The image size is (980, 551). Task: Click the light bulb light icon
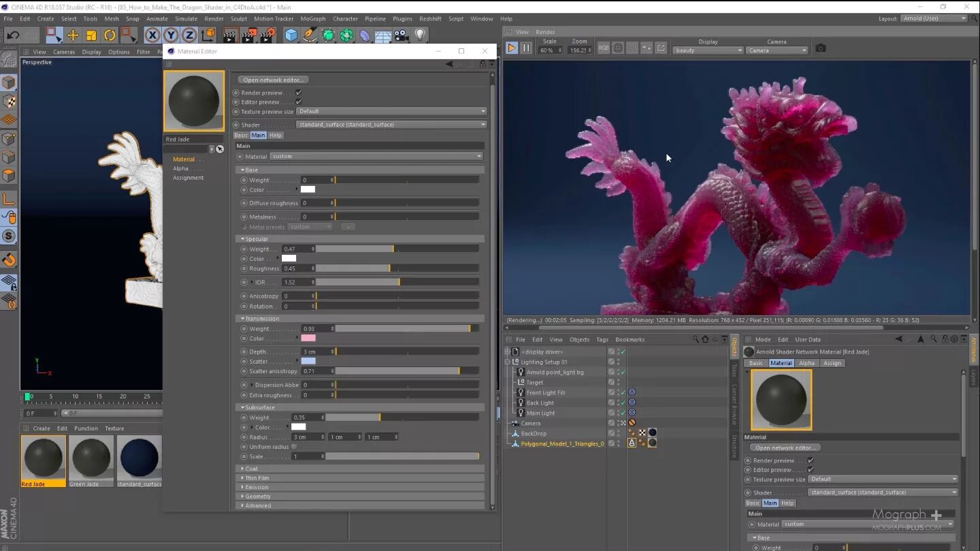point(420,35)
